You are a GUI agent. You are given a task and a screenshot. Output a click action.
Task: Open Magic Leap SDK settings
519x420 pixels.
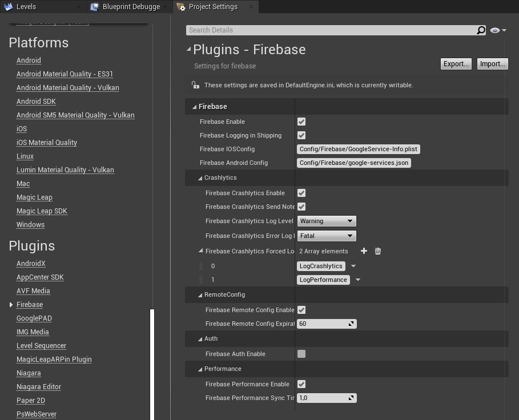coord(42,211)
